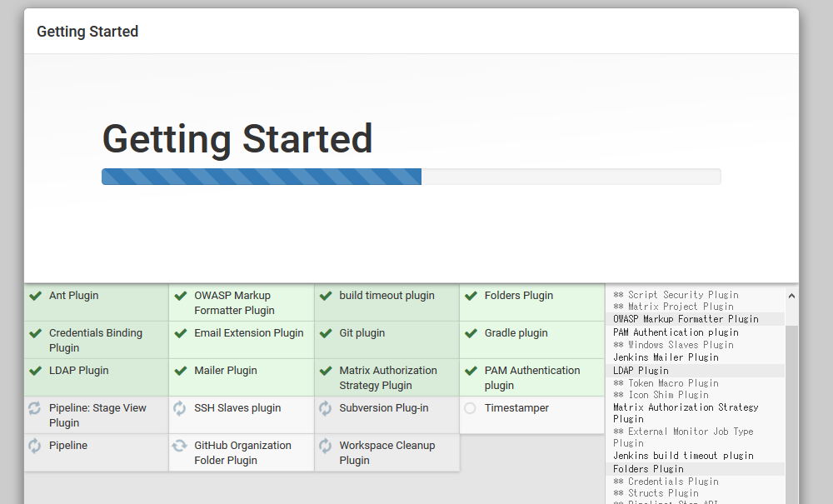Click the green checkmark beside Ant Plugin

point(36,296)
